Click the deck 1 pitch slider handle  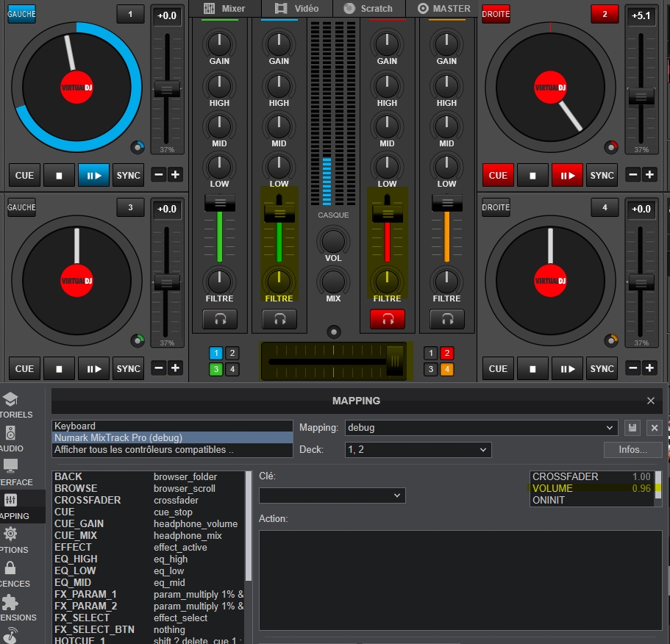pyautogui.click(x=167, y=89)
